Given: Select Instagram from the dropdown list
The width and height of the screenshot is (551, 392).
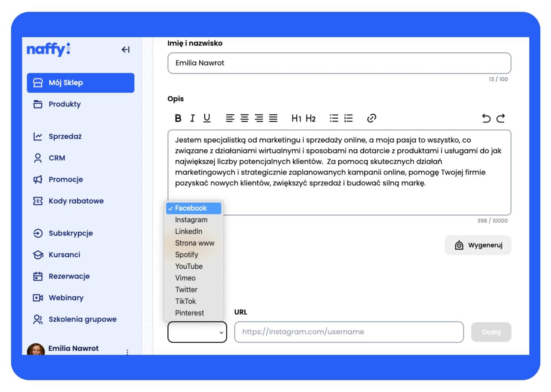Looking at the screenshot, I should 194,220.
